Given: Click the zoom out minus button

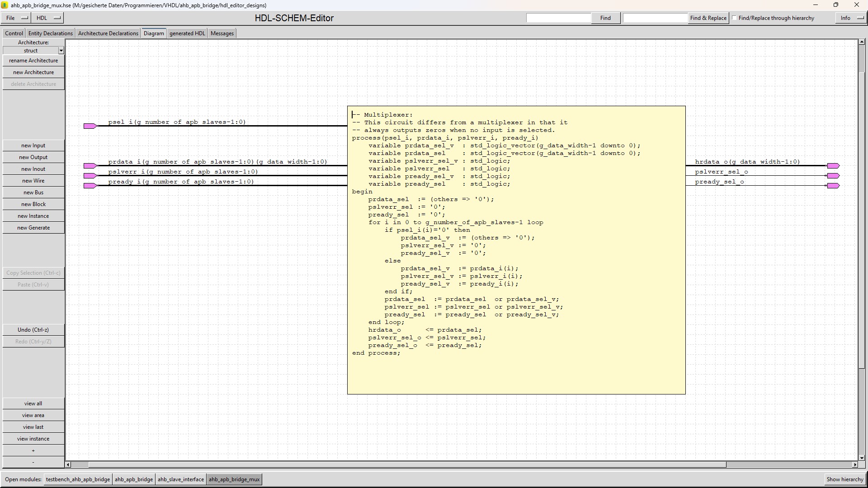Looking at the screenshot, I should click(x=33, y=462).
